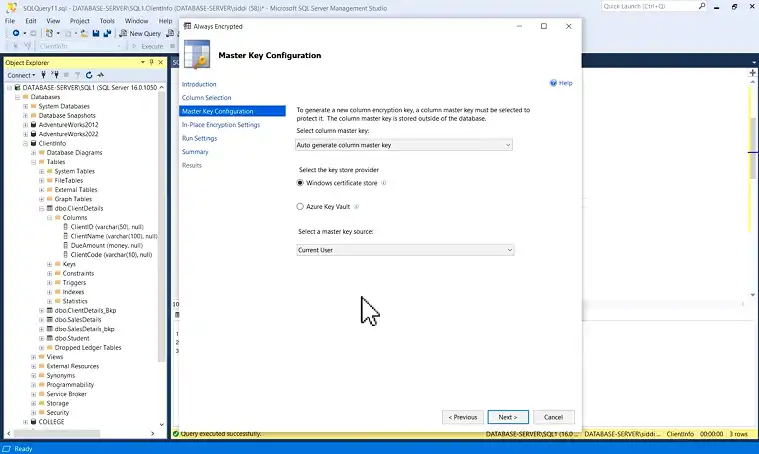Click '3 rows' in the status bar
The height and width of the screenshot is (454, 759).
tap(739, 434)
